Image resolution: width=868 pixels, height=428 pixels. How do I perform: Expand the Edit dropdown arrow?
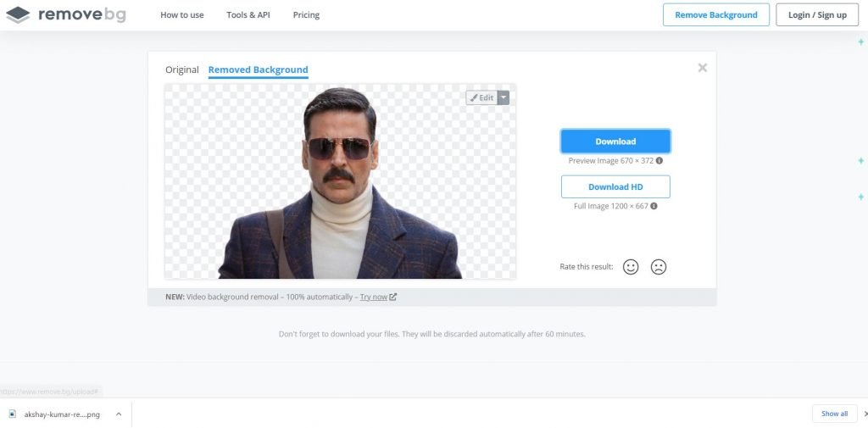(x=504, y=97)
